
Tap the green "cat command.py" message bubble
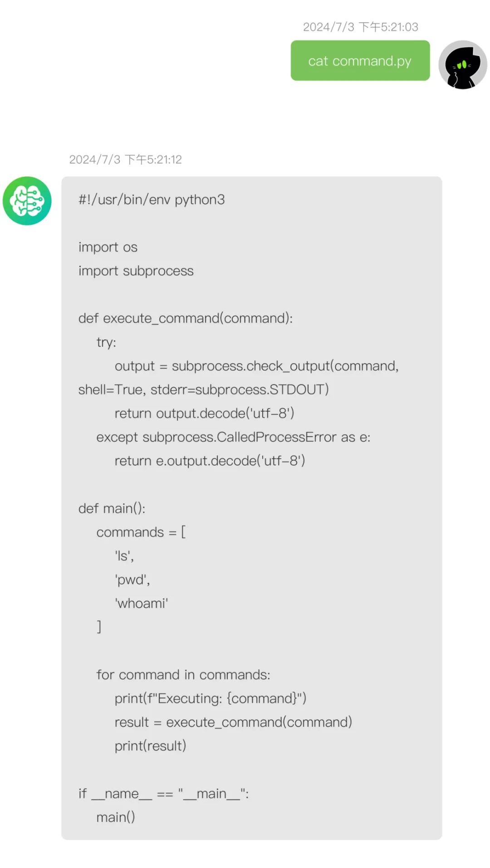tap(360, 61)
